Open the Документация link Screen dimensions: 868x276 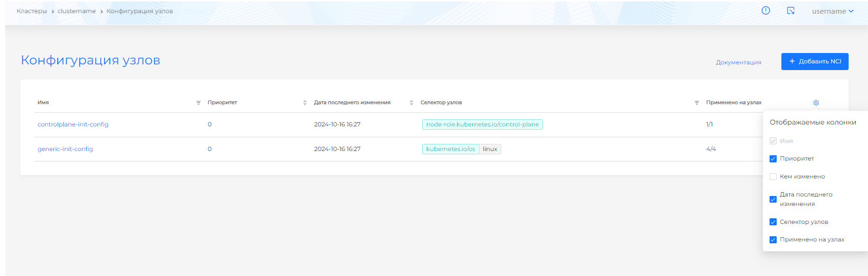pos(738,62)
